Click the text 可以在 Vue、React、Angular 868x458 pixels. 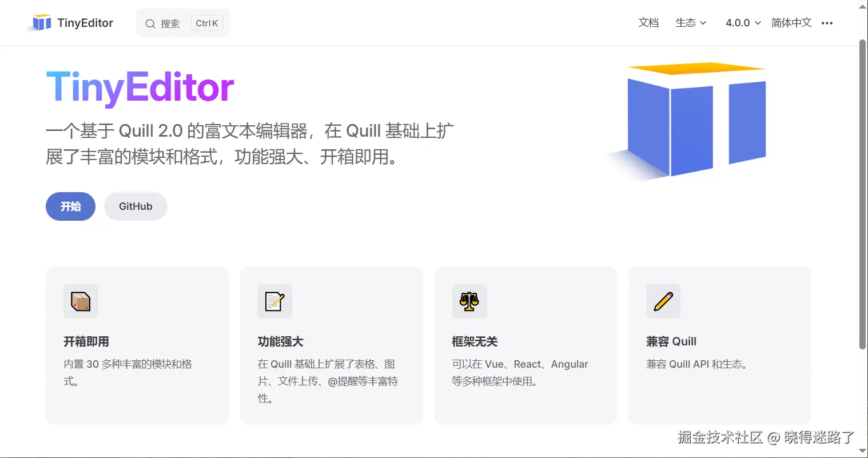coord(520,364)
